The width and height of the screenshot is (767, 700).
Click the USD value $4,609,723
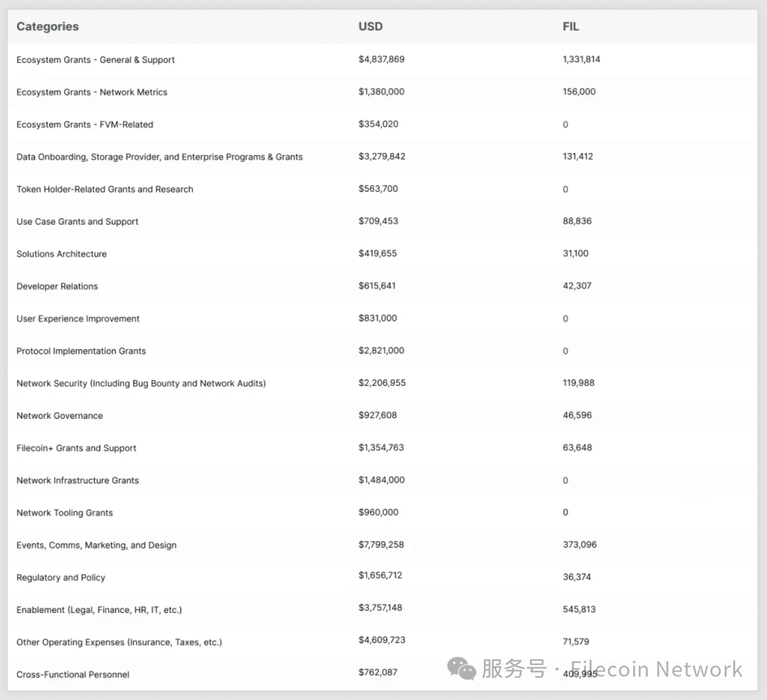pyautogui.click(x=382, y=640)
